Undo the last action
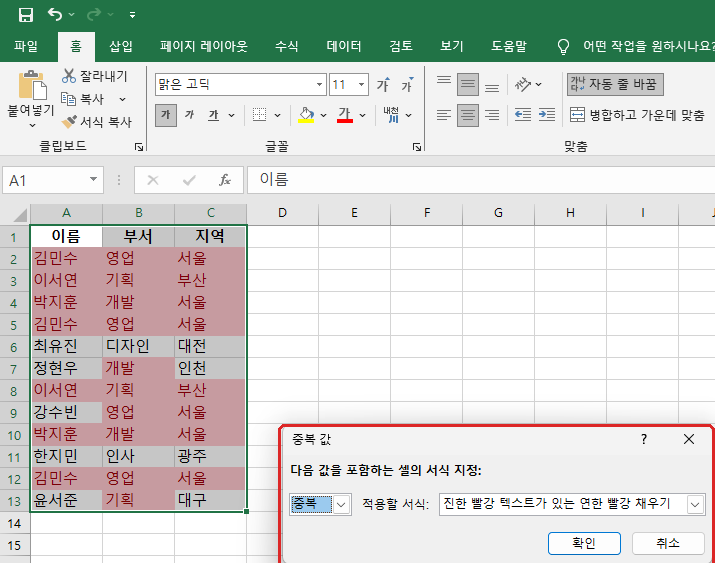The height and width of the screenshot is (563, 715). 55,15
